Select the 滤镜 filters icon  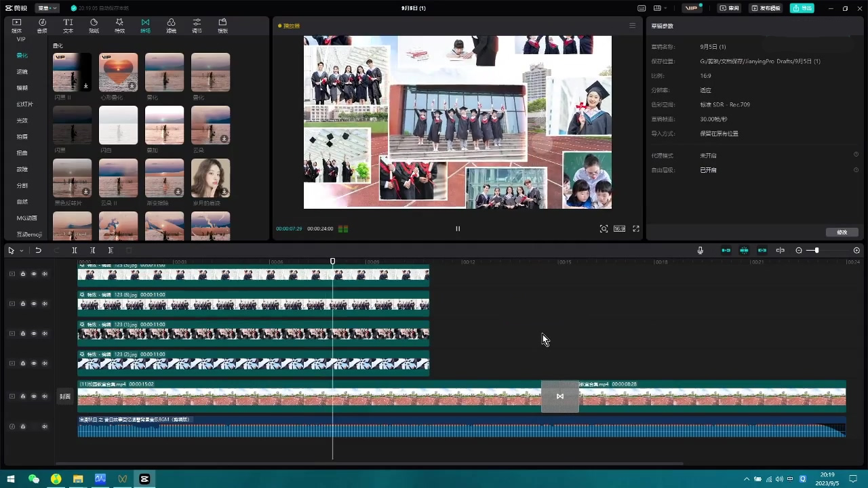(171, 26)
